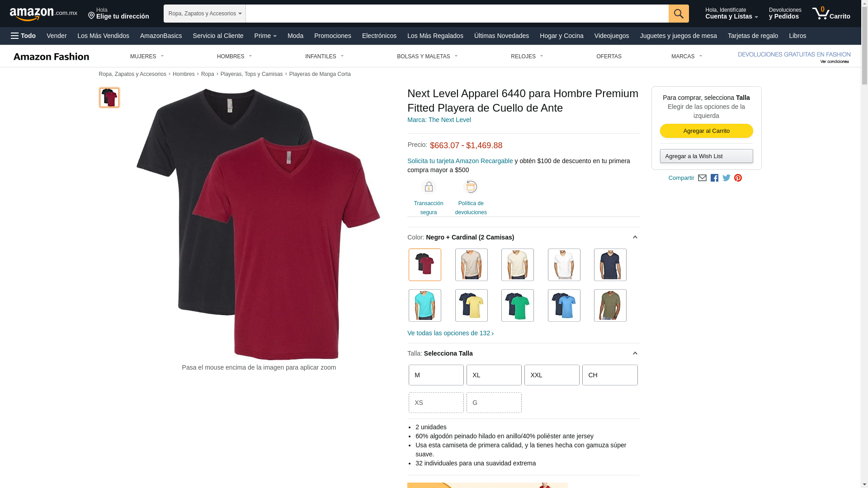Select size M option
Image resolution: width=868 pixels, height=488 pixels.
[436, 375]
